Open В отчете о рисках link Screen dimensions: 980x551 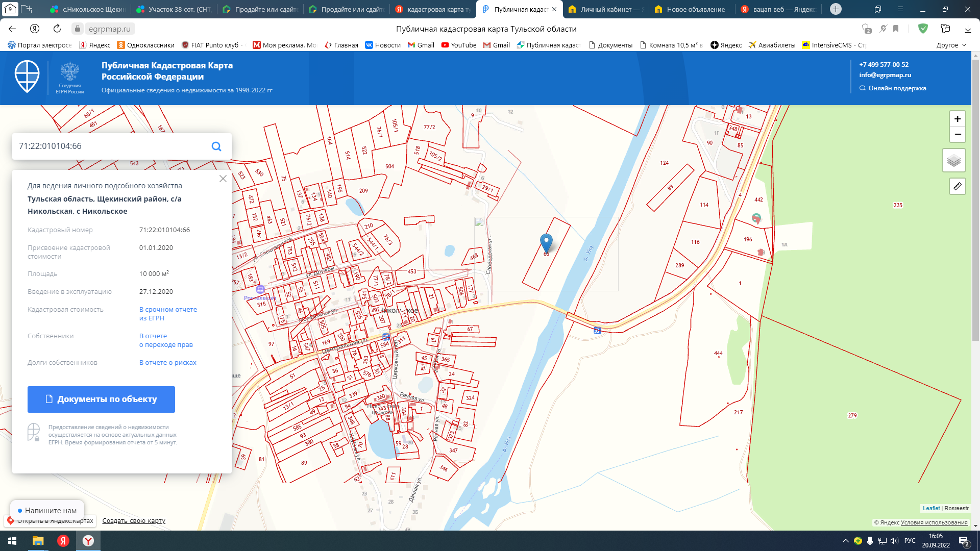(167, 363)
